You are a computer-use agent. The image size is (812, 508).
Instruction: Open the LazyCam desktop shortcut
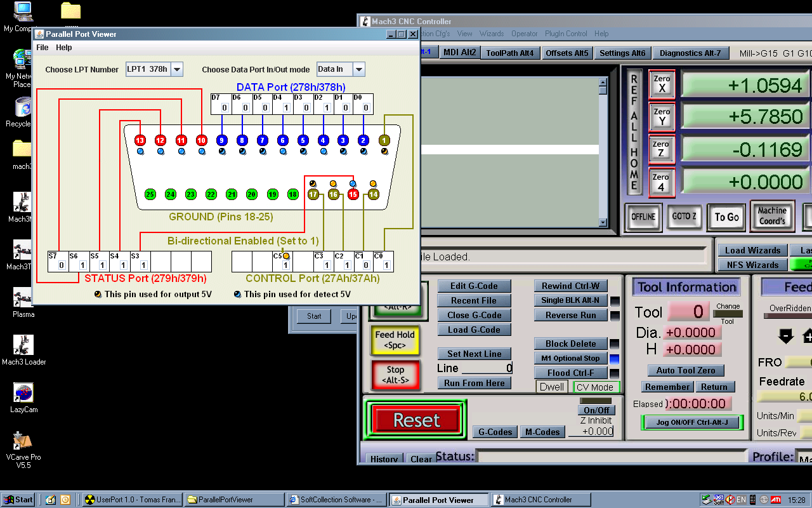[x=23, y=394]
